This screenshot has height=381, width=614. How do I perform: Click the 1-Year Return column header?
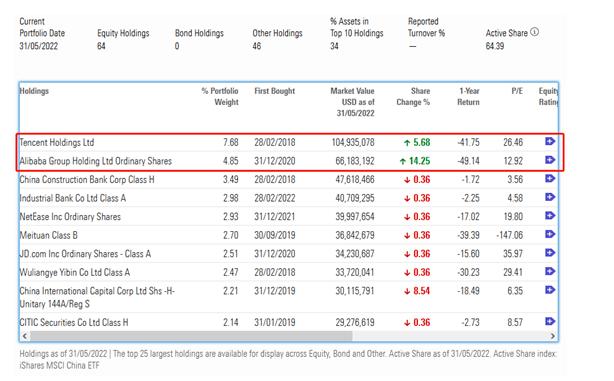coord(468,96)
